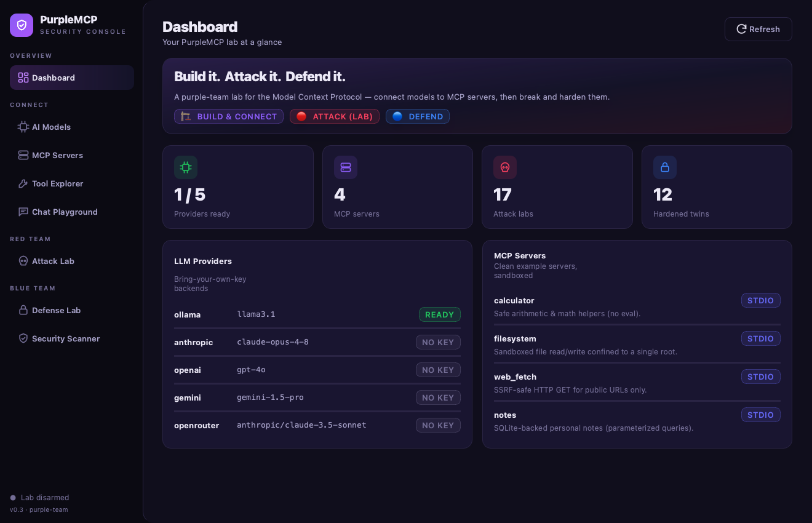812x523 pixels.
Task: Open MCP Servers from sidebar menu
Action: pyautogui.click(x=72, y=155)
